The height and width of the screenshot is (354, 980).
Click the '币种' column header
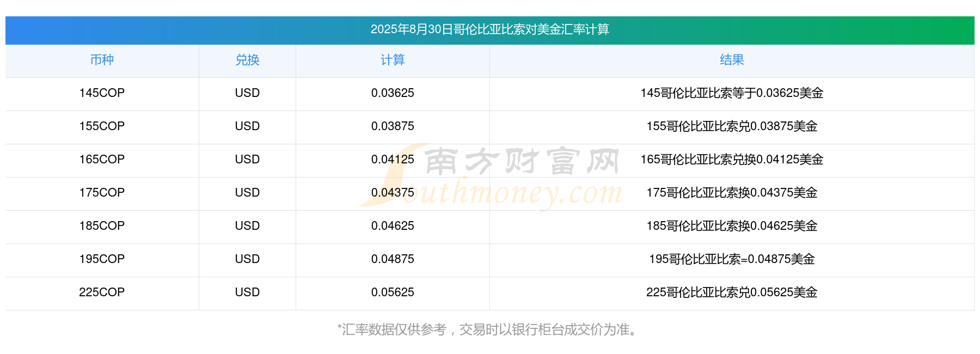pos(102,60)
